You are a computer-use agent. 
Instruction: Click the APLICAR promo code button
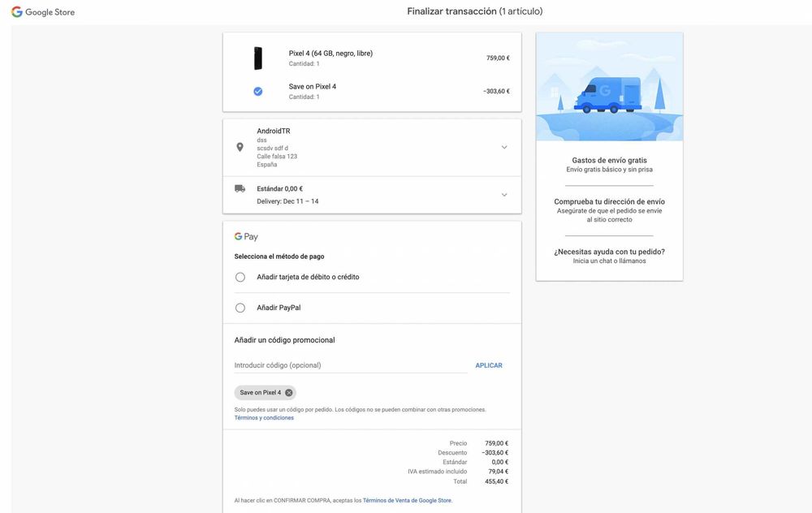(489, 365)
